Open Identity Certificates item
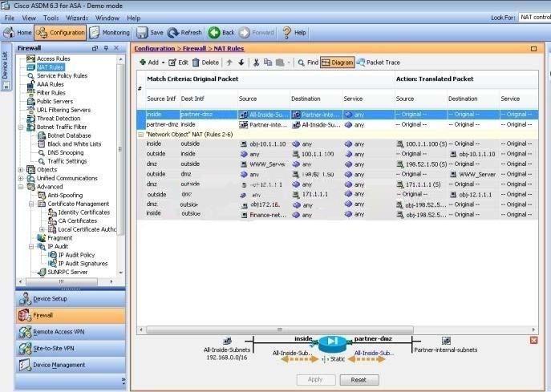551x392 pixels. (x=83, y=212)
